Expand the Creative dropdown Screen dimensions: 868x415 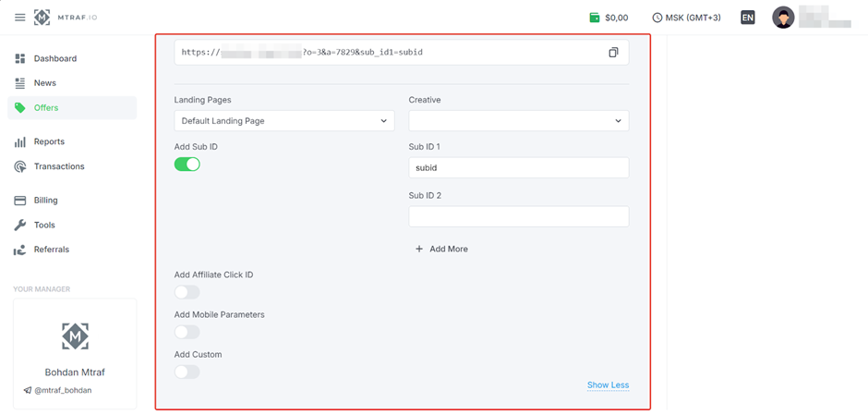click(518, 121)
